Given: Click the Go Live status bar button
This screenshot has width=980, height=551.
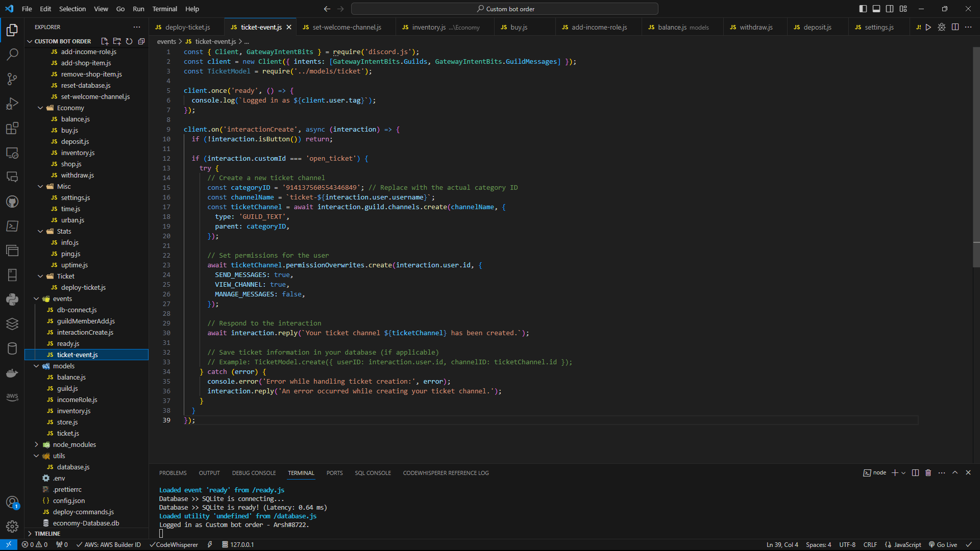Looking at the screenshot, I should coord(943,545).
